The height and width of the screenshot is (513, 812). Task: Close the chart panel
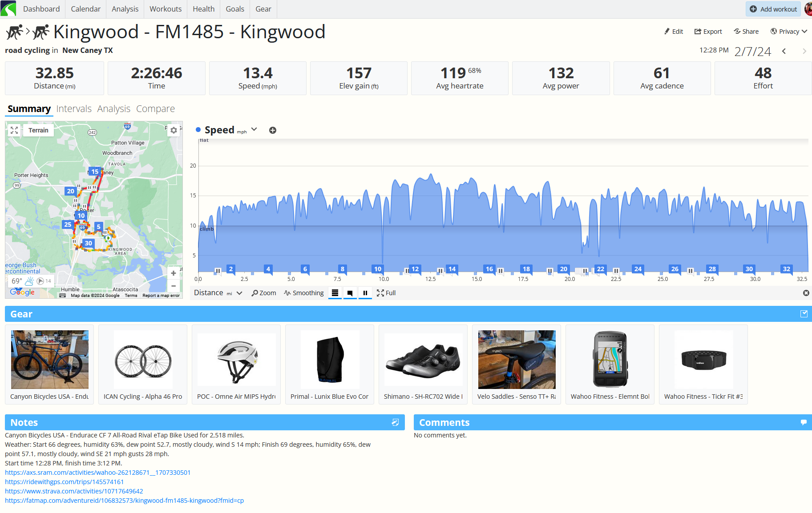point(806,293)
